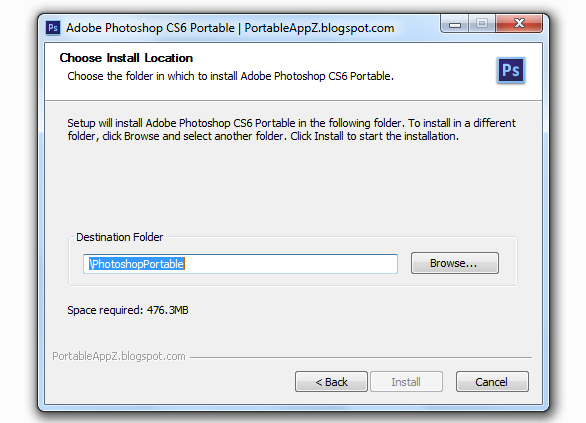
Task: Click the Destination Folder group label
Action: [x=120, y=237]
